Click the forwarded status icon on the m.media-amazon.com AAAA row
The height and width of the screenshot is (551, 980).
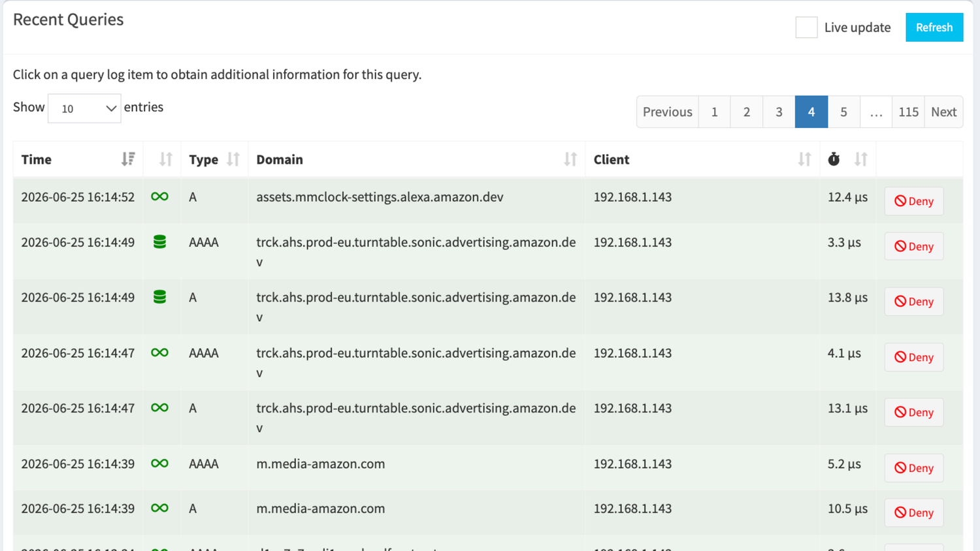point(159,464)
